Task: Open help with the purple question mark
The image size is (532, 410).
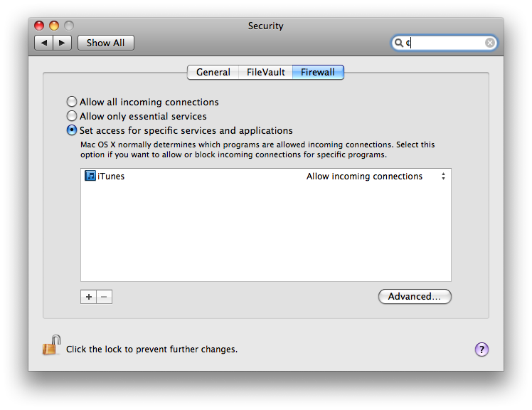Action: tap(482, 349)
